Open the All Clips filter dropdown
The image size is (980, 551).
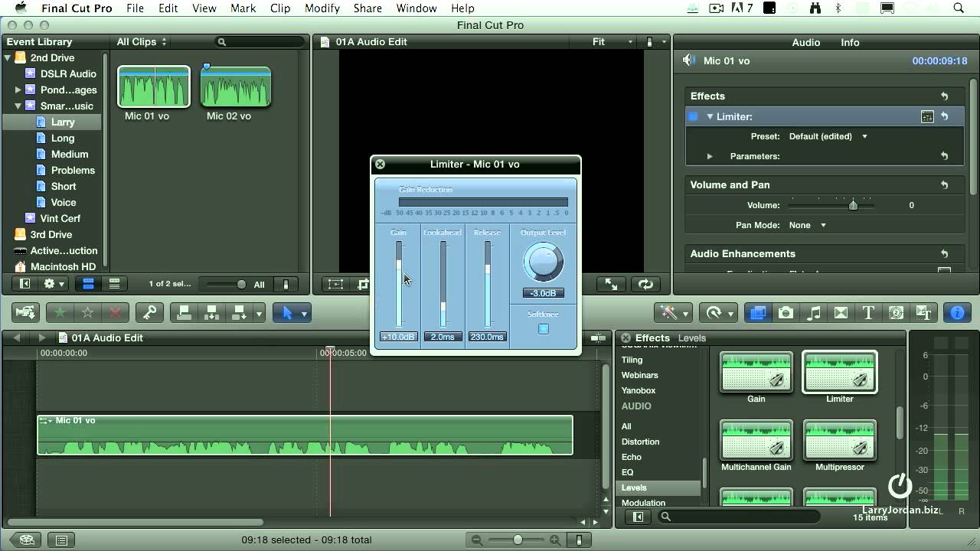pos(142,42)
